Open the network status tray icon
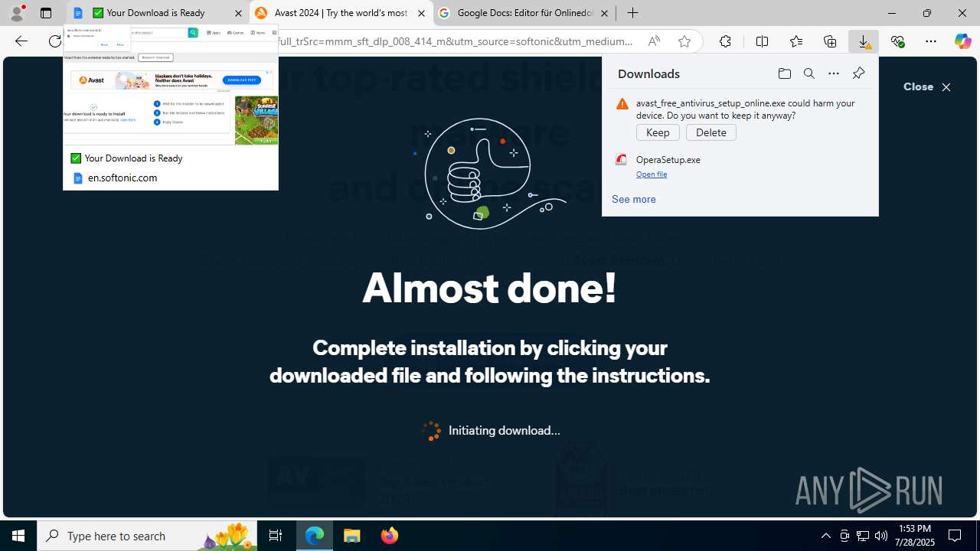The image size is (980, 551). click(863, 536)
